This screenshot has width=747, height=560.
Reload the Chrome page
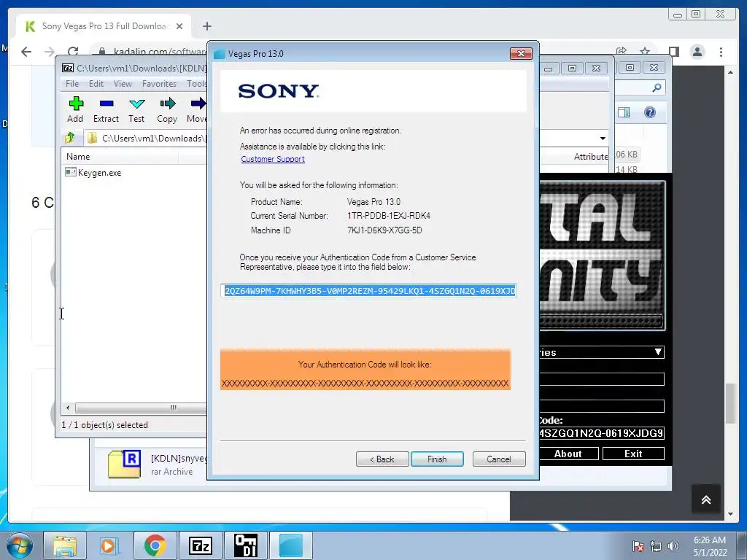click(x=73, y=52)
